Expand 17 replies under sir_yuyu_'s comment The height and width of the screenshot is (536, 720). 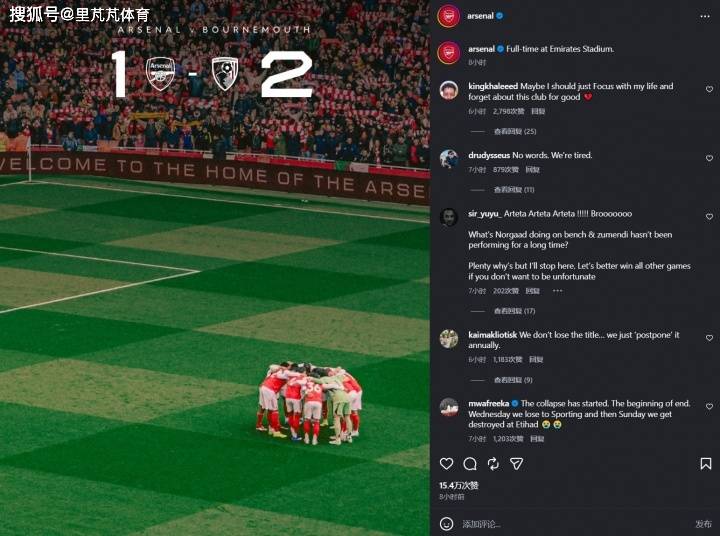click(514, 311)
